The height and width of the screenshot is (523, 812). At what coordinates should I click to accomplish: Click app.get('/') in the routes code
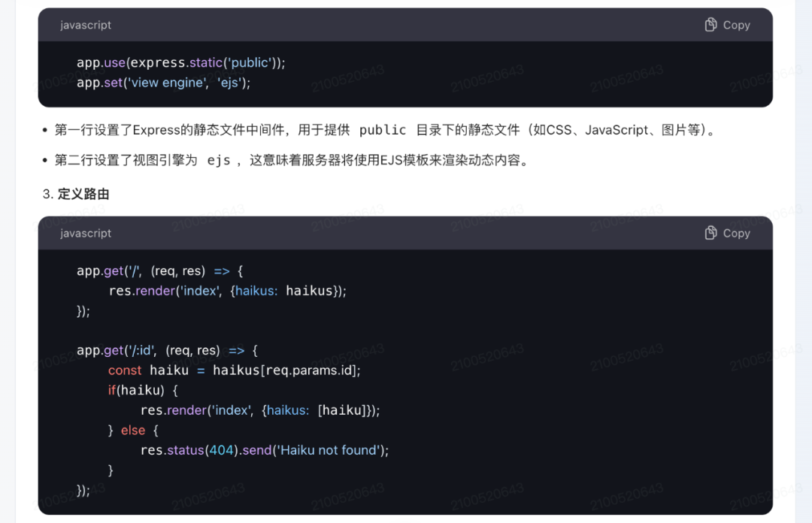108,271
